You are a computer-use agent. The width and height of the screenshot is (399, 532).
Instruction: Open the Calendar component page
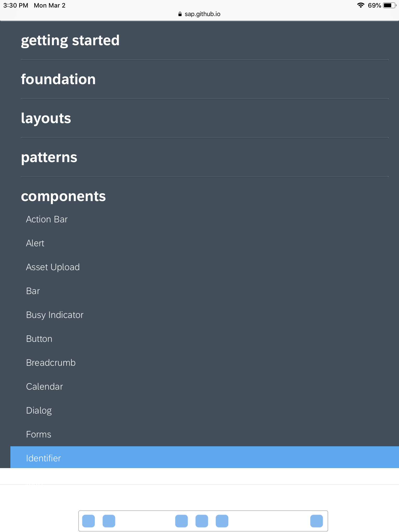44,387
